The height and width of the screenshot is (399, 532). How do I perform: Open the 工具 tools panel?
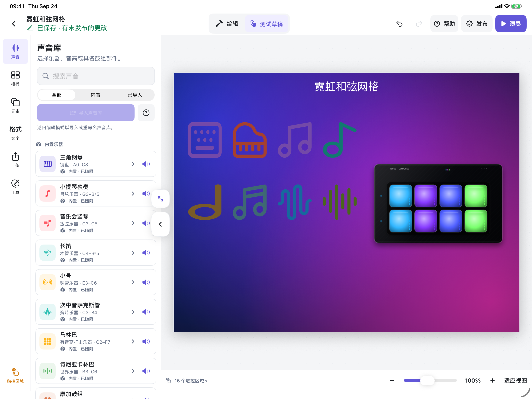pyautogui.click(x=15, y=187)
